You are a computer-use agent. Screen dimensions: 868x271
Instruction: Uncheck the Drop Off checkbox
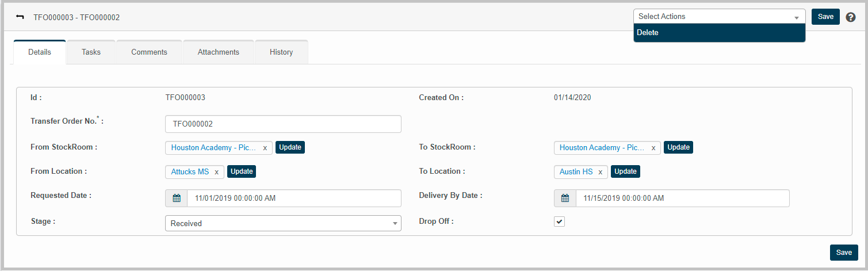559,222
